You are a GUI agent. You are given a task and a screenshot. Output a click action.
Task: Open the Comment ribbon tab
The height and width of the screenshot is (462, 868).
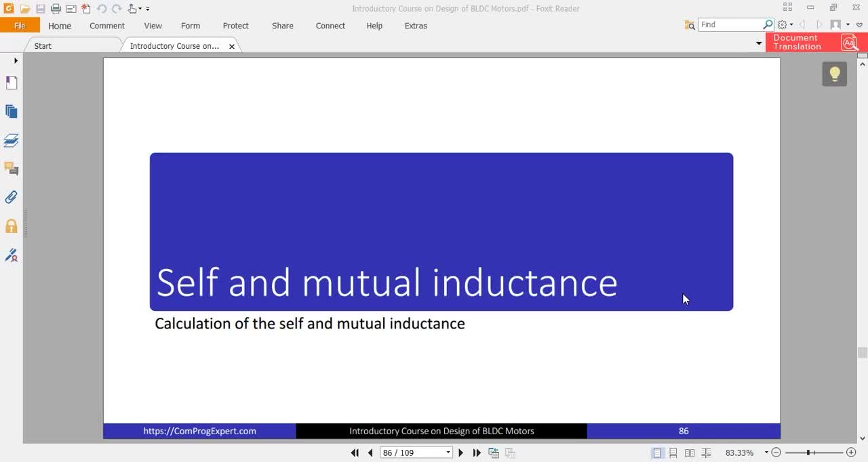click(x=107, y=26)
